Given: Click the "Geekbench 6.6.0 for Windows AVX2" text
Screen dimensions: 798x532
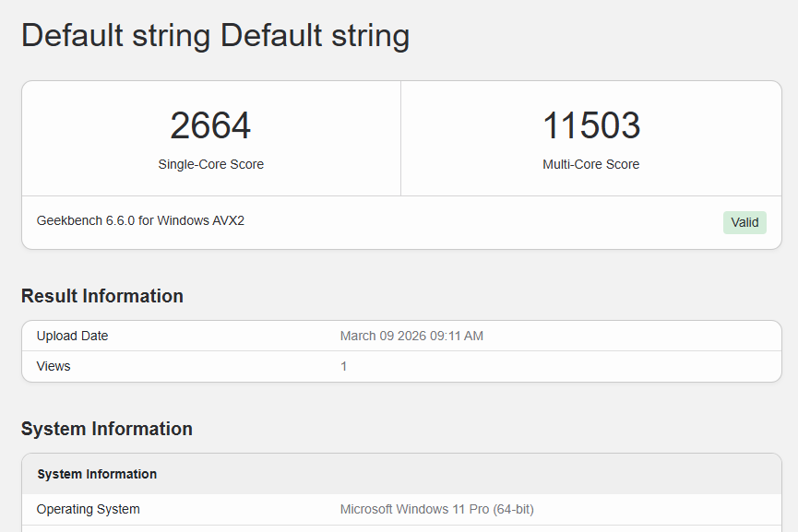Looking at the screenshot, I should [140, 221].
